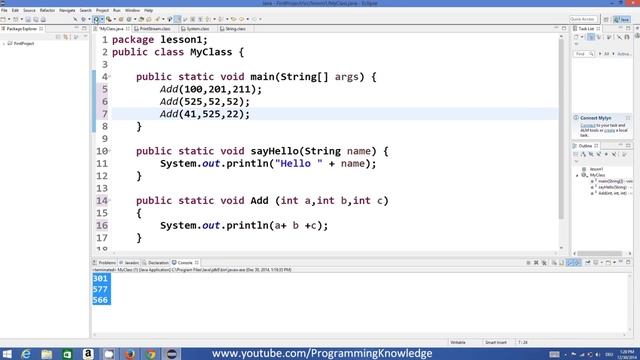Click the New Java Class icon

tap(129, 19)
